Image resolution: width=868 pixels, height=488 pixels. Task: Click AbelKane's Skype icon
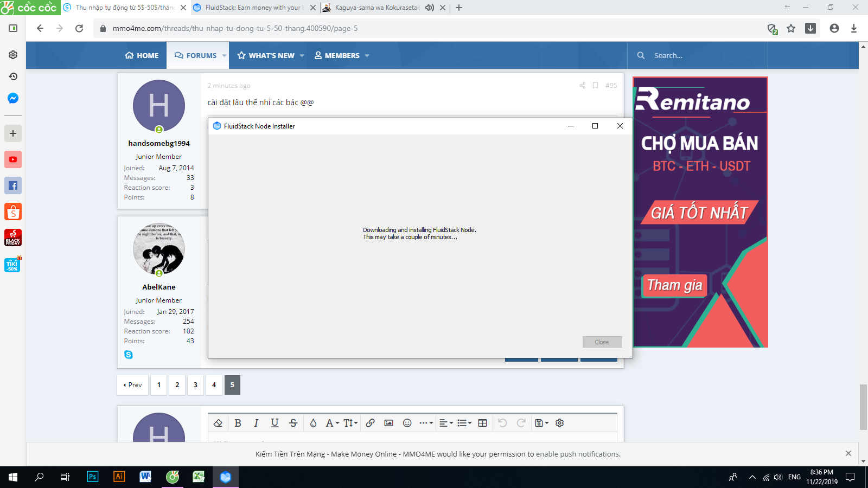129,355
